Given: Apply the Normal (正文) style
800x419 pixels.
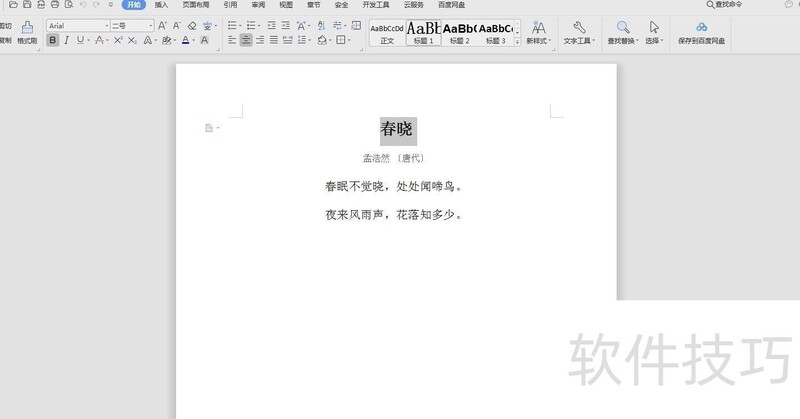Looking at the screenshot, I should 387,33.
